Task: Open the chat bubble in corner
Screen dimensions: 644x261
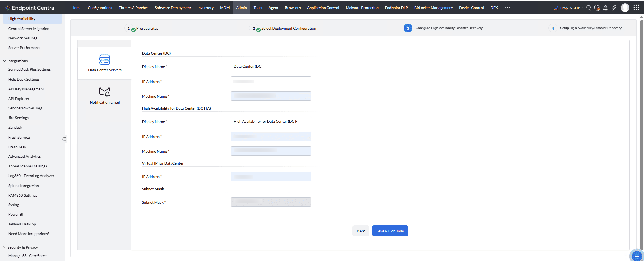Action: [x=637, y=256]
